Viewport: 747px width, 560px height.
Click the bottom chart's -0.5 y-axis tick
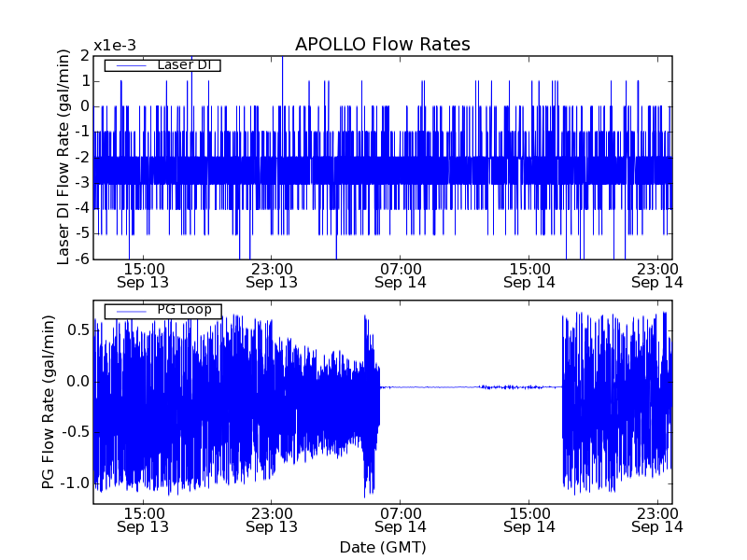tap(75, 432)
